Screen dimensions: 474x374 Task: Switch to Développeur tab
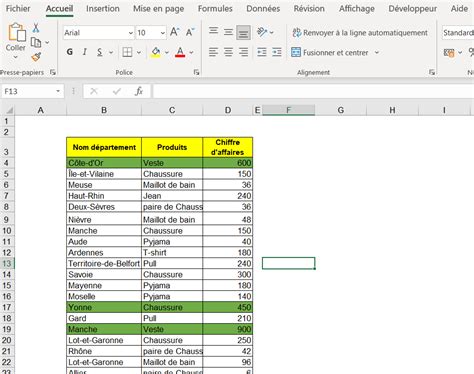point(413,8)
